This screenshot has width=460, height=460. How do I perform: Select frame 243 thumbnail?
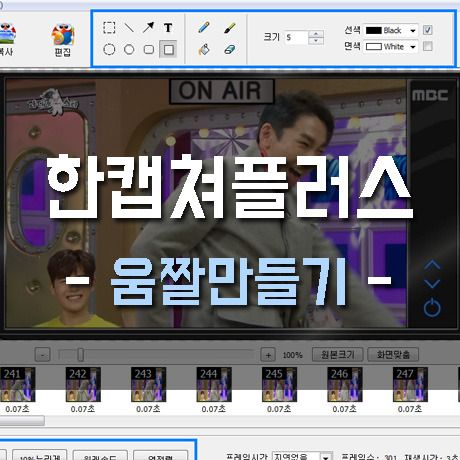click(148, 384)
